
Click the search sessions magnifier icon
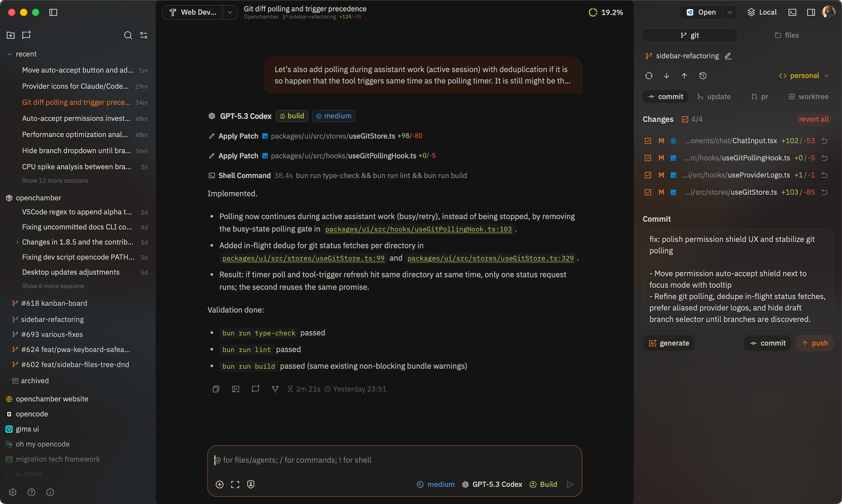coord(128,36)
